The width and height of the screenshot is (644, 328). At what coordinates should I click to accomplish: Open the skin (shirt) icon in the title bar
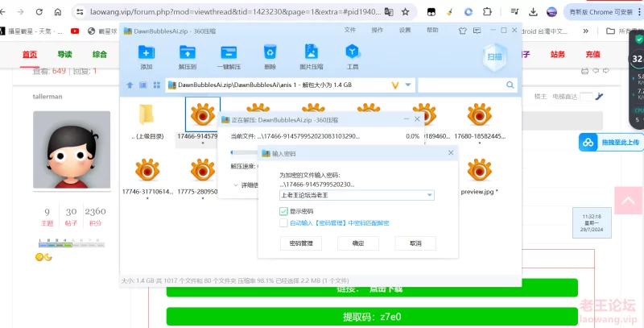(463, 31)
